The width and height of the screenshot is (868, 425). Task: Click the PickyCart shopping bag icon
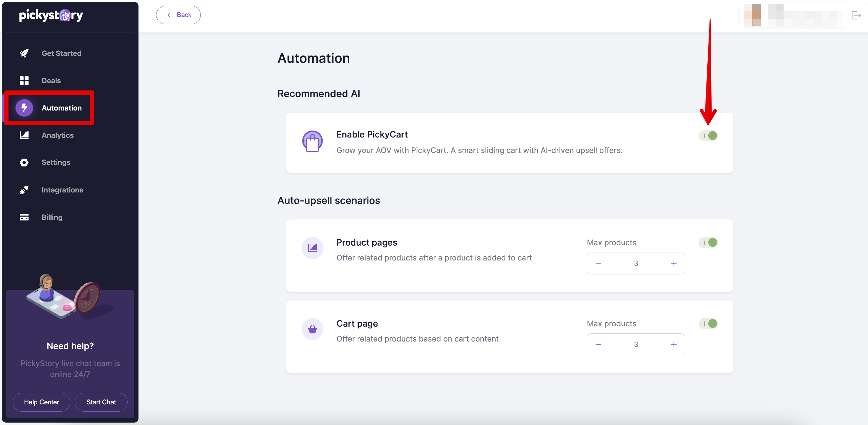pyautogui.click(x=312, y=141)
